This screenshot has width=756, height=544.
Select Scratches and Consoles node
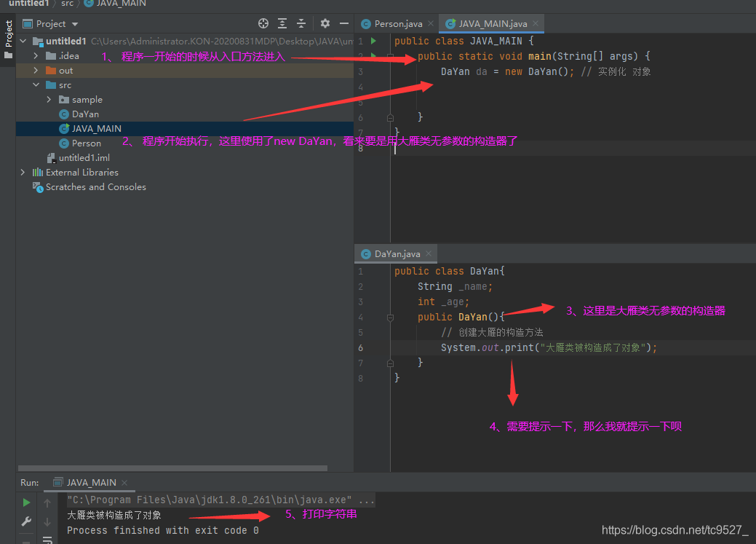tap(89, 187)
